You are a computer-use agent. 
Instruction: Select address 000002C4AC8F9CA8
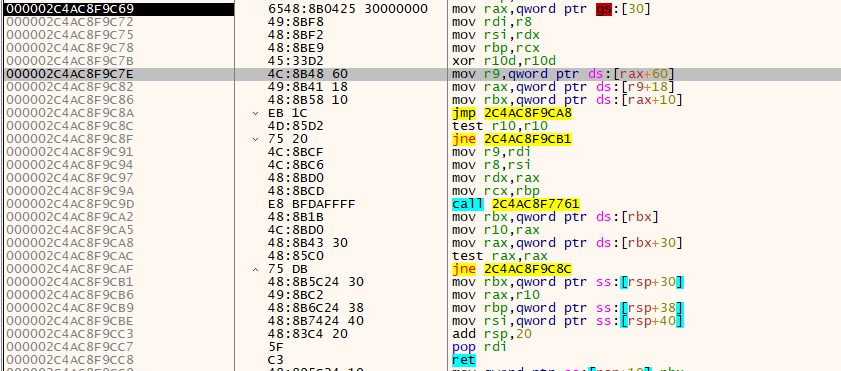[x=70, y=243]
